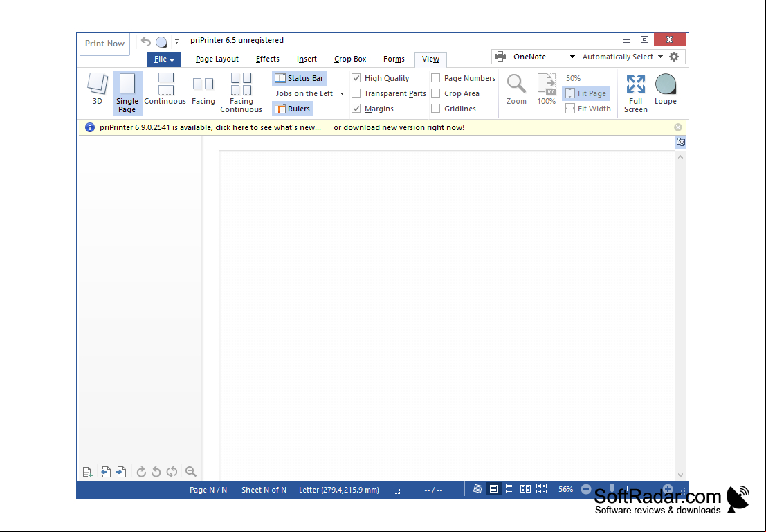Switch to the 3D view mode

(97, 89)
